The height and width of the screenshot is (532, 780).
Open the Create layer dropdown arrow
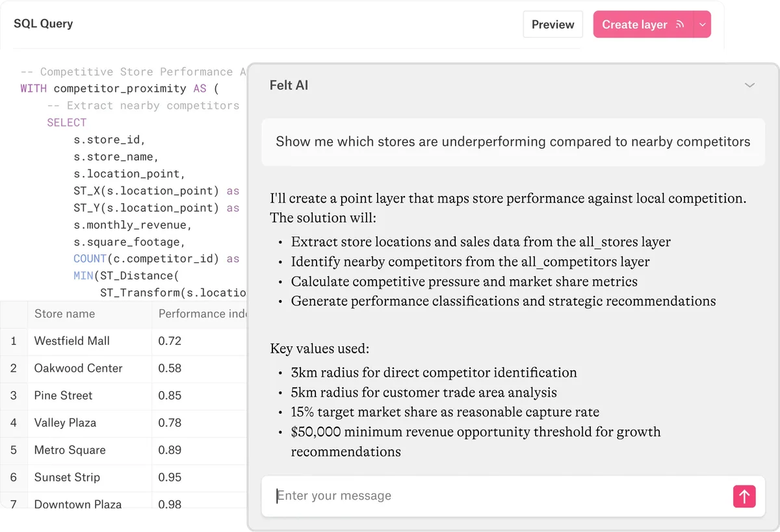point(703,25)
